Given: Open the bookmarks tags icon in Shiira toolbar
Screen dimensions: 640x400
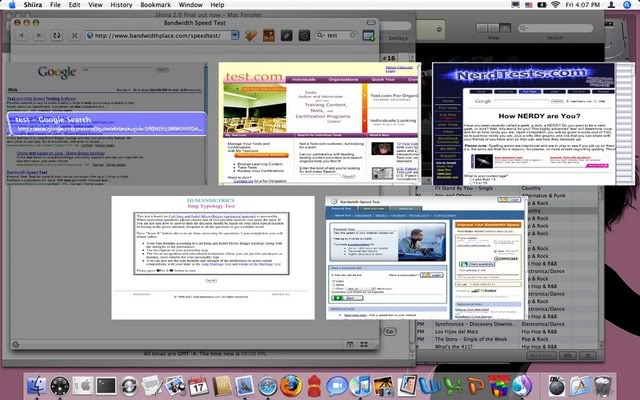Looking at the screenshot, I should click(x=251, y=36).
